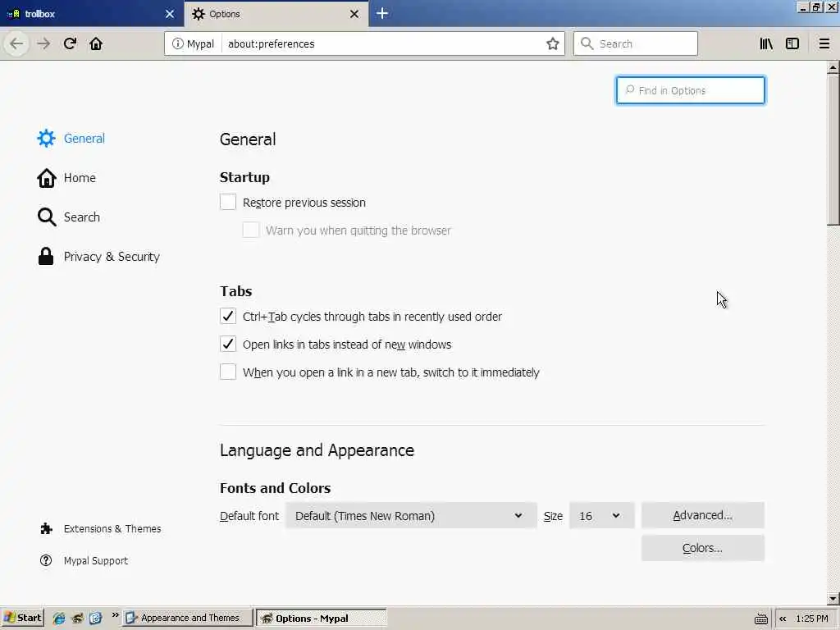Switch to Appearance and Themes window
The image size is (840, 630).
pos(188,618)
